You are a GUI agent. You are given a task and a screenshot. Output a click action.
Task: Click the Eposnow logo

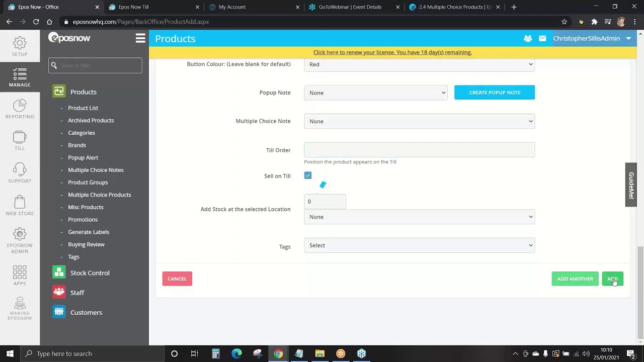pos(69,38)
